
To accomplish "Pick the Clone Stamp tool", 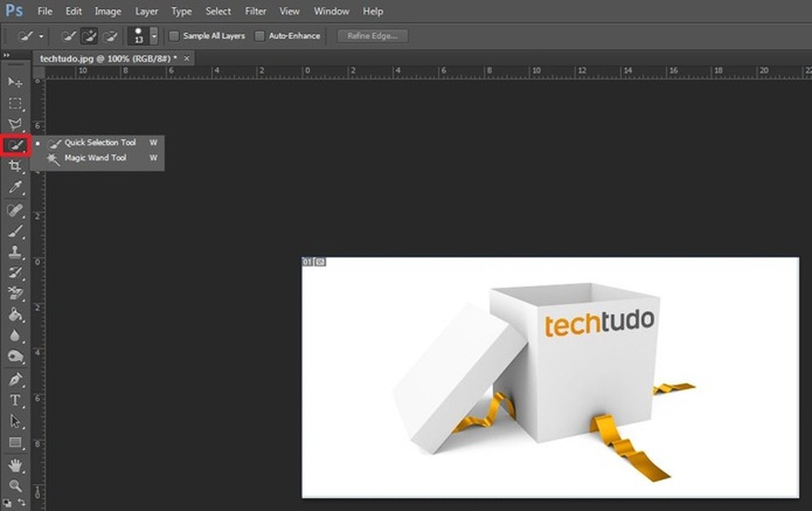I will [13, 252].
